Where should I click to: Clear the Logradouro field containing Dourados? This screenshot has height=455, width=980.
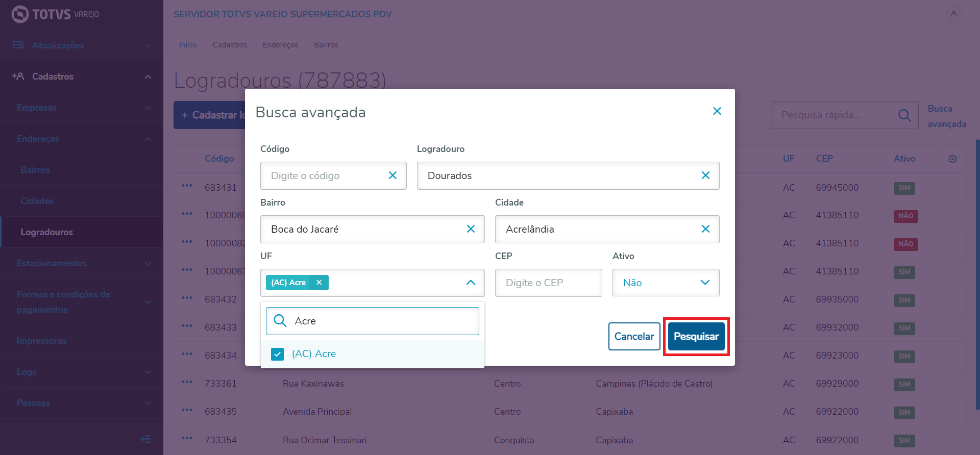pos(705,175)
